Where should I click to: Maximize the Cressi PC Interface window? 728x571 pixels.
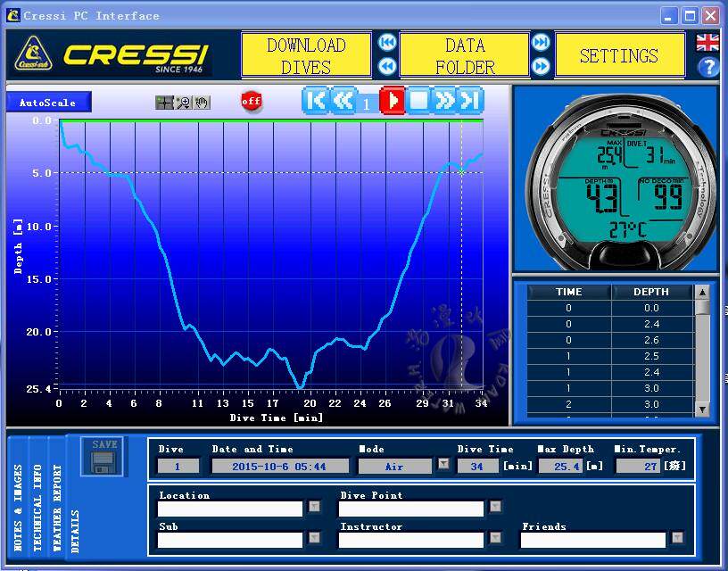(690, 16)
